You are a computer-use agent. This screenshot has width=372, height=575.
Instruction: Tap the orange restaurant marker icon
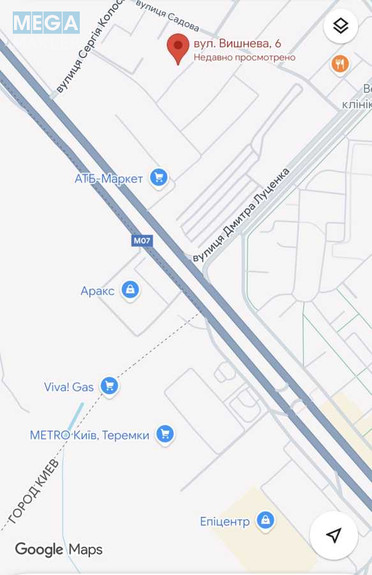(340, 64)
